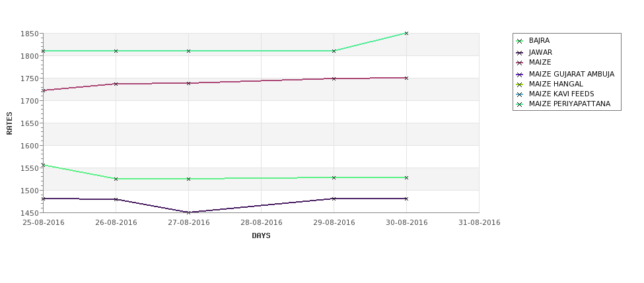Click the DAYS axis title

(261, 236)
